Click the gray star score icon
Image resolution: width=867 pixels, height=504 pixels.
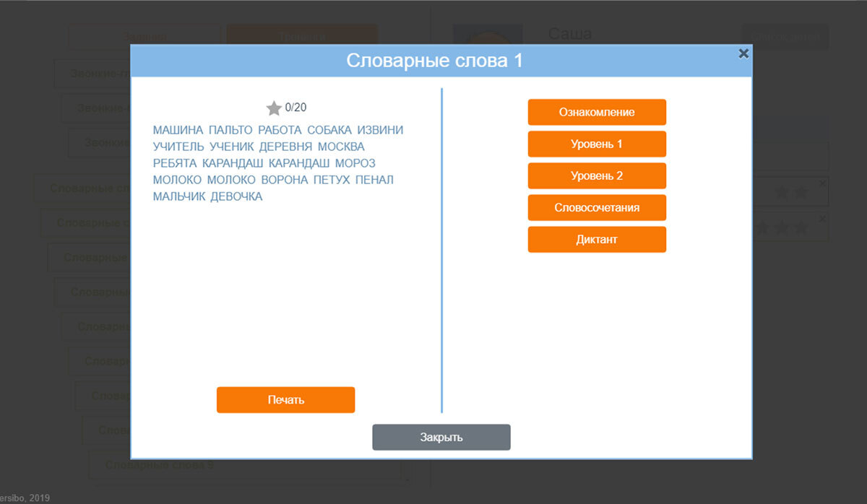point(274,108)
